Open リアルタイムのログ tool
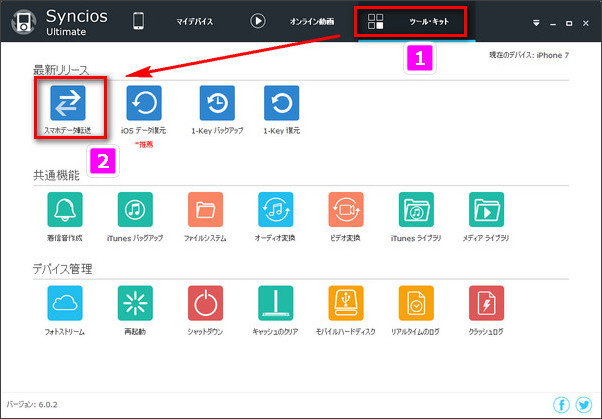Image resolution: width=602 pixels, height=419 pixels. tap(416, 303)
